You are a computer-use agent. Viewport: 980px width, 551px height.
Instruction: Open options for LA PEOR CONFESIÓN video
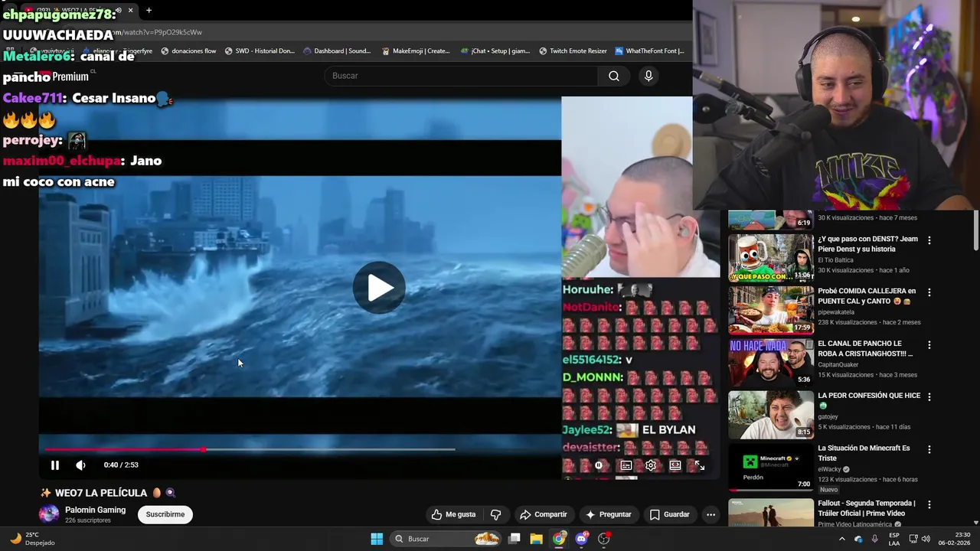coord(929,397)
